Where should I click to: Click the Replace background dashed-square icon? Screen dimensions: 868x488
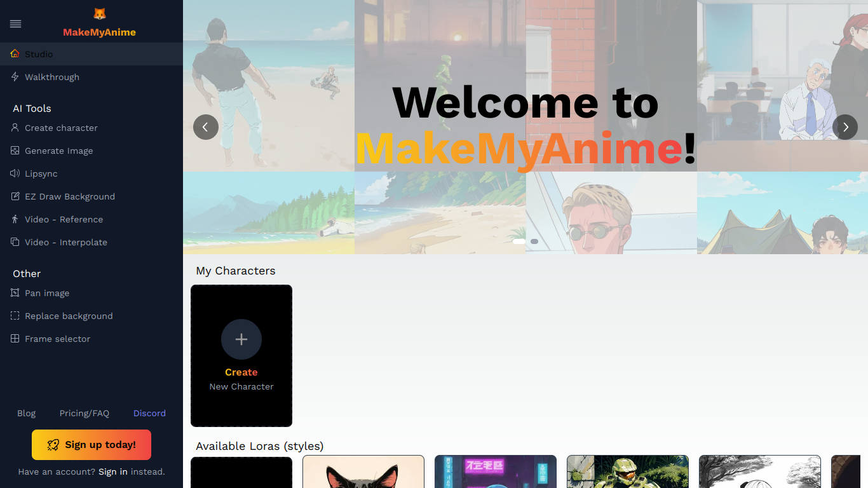pyautogui.click(x=15, y=316)
